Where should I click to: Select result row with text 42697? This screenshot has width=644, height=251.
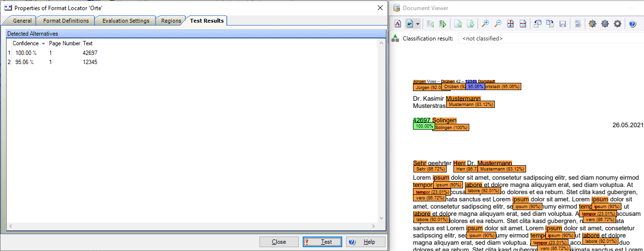[90, 53]
